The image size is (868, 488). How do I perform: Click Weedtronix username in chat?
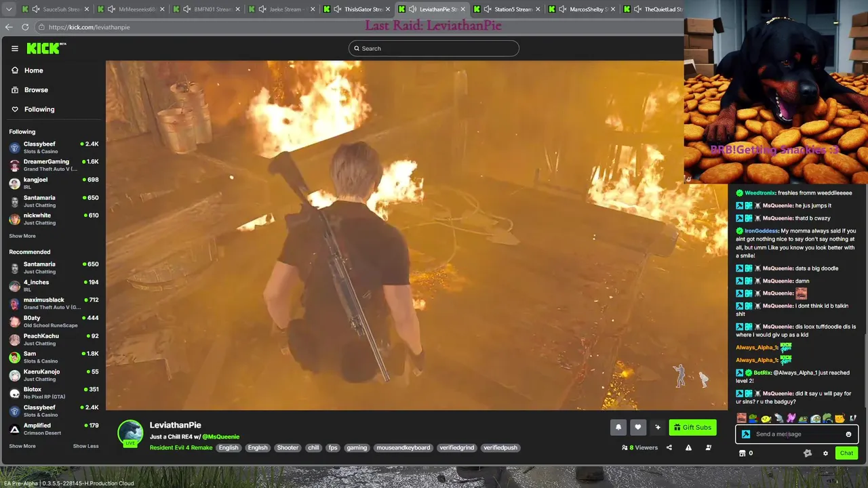[759, 193]
